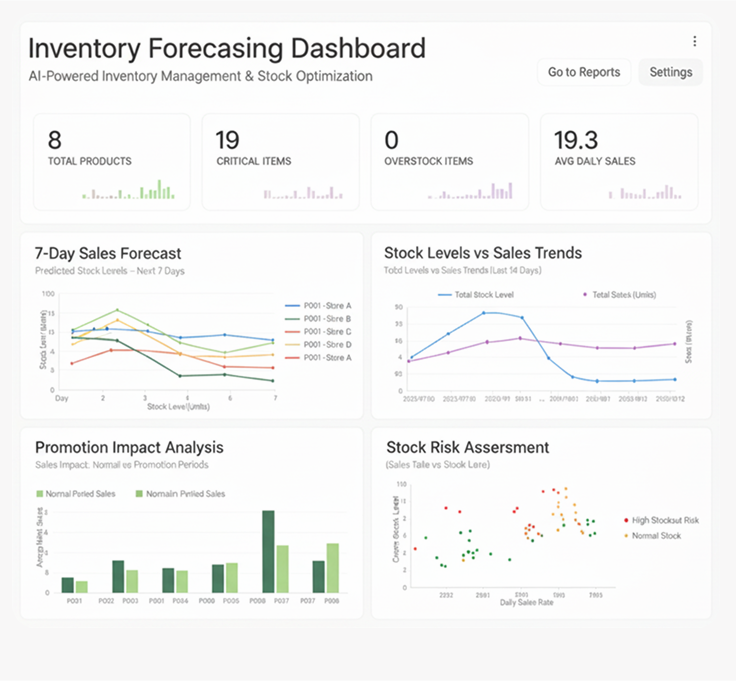This screenshot has height=681, width=736.
Task: Select the Total Products summary card
Action: click(111, 161)
